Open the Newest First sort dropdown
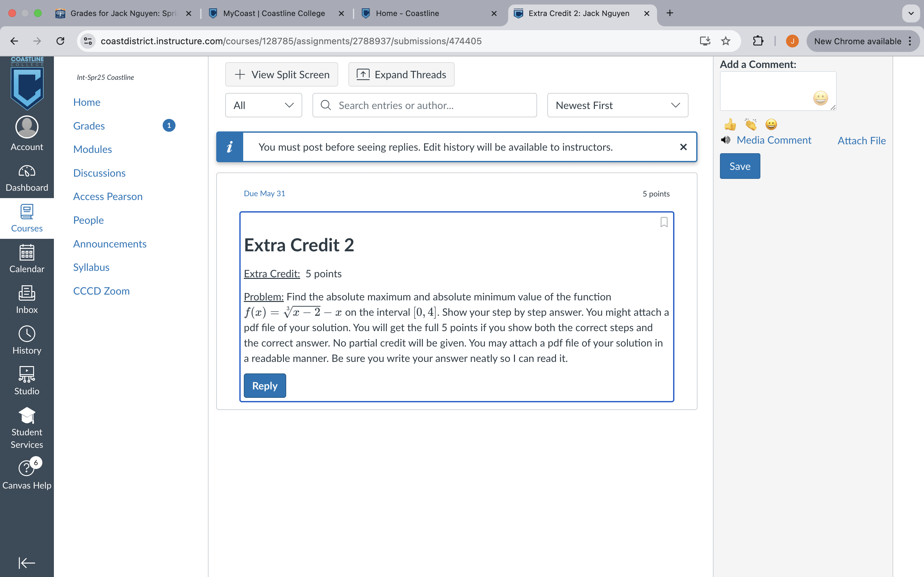 (x=617, y=105)
